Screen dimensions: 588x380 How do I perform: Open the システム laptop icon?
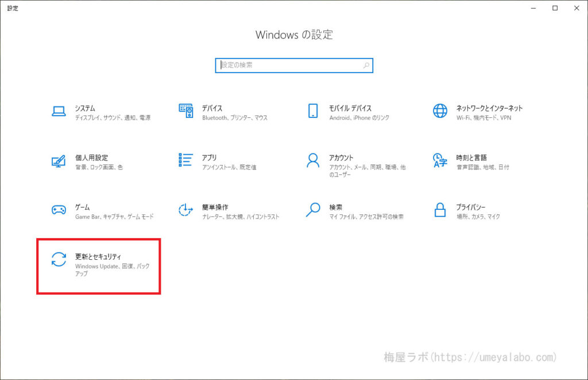pos(59,111)
